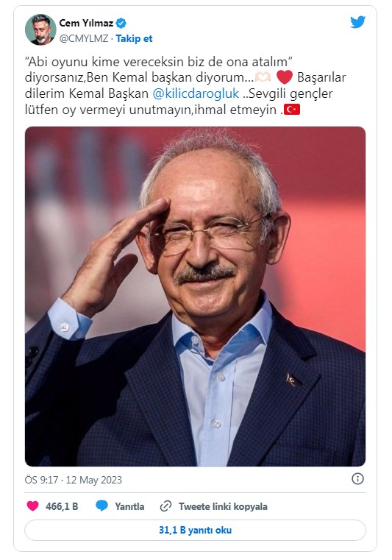Viewport: 392px width, 560px height.
Task: Click the reply speech bubble icon
Action: (101, 506)
